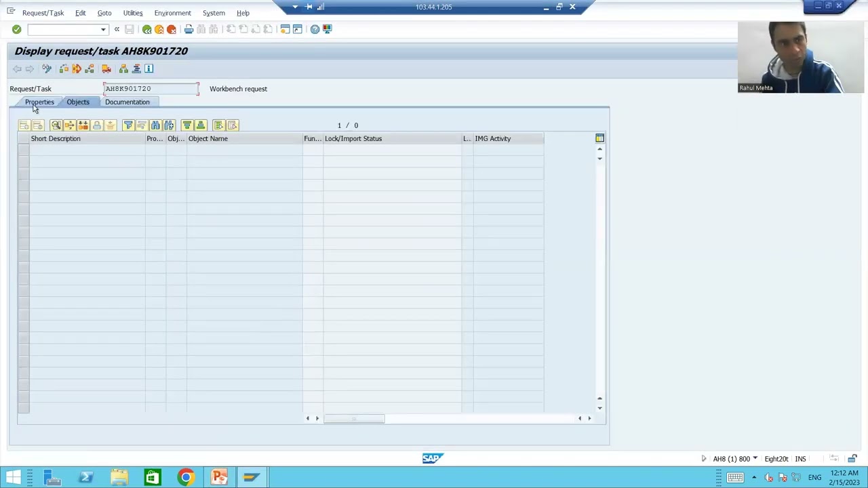Click the Lock/Import Status column header
The width and height of the screenshot is (868, 488).
393,138
